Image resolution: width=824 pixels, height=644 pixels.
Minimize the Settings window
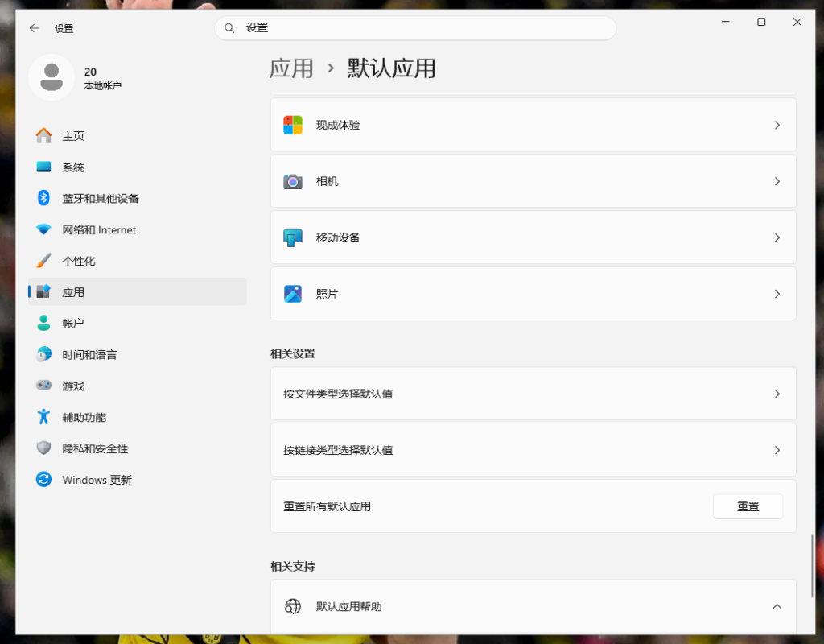pyautogui.click(x=725, y=22)
